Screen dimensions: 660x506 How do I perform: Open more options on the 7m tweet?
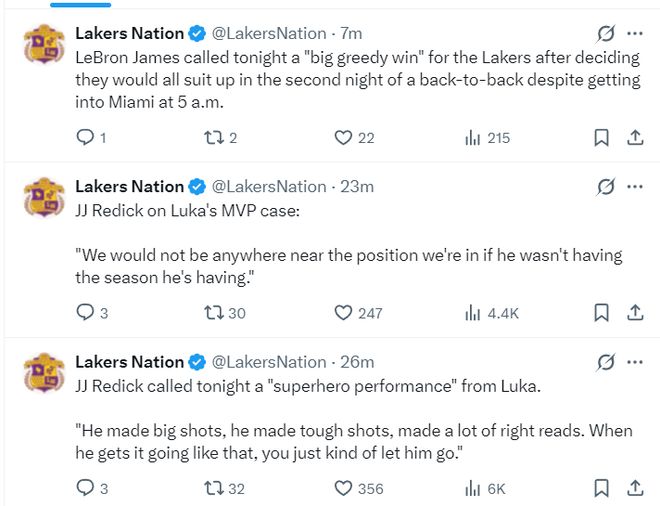point(634,34)
